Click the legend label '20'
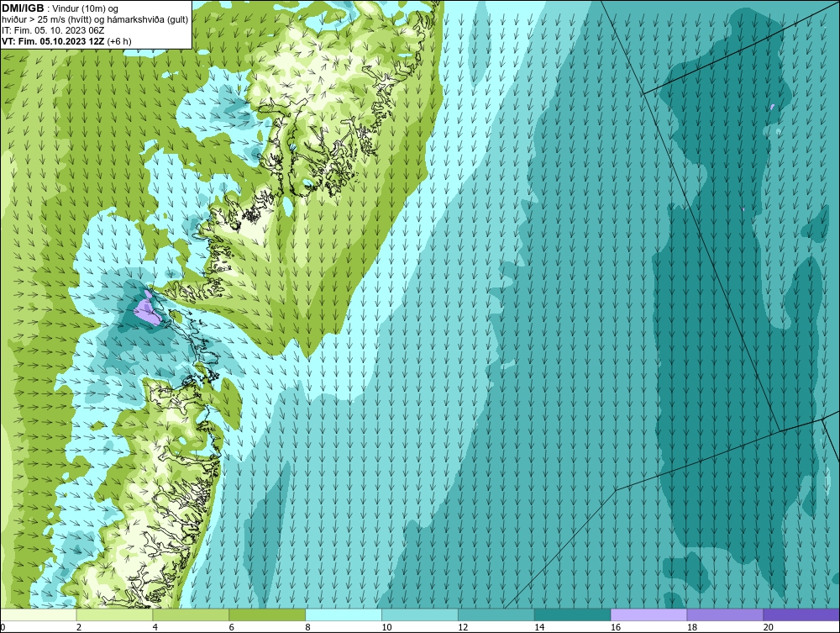Image resolution: width=840 pixels, height=633 pixels. [x=769, y=627]
